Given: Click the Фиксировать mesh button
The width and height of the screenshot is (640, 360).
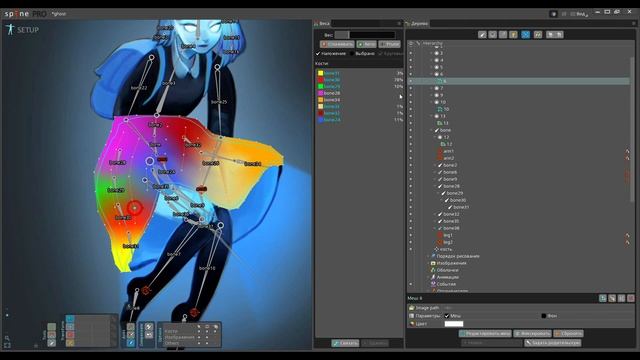Looking at the screenshot, I should (532, 333).
